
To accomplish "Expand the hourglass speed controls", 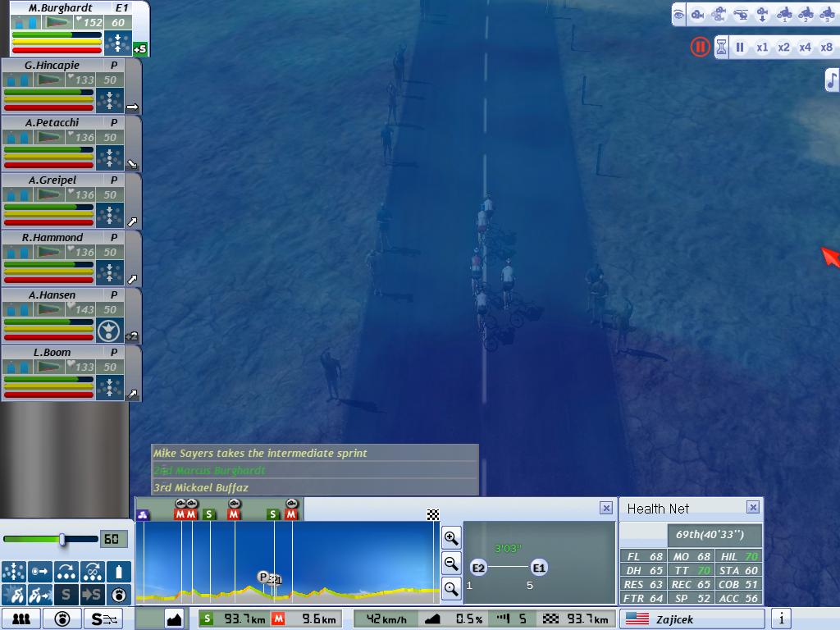I will point(721,47).
